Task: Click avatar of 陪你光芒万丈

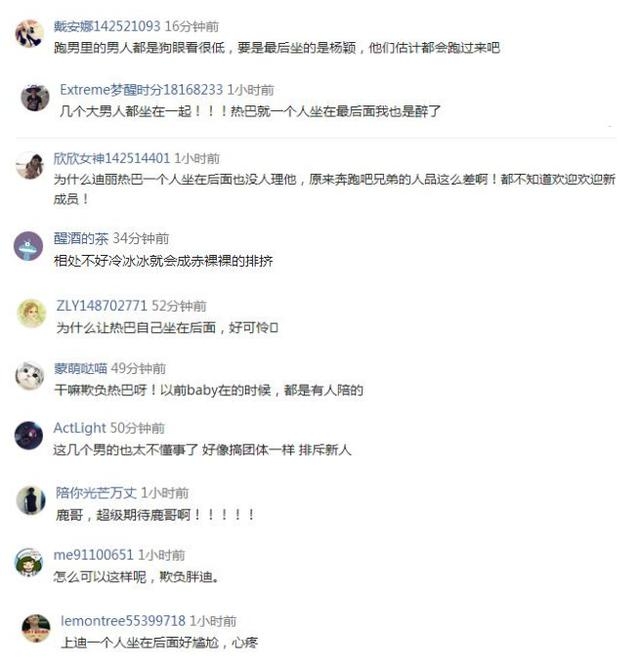Action: [x=31, y=500]
